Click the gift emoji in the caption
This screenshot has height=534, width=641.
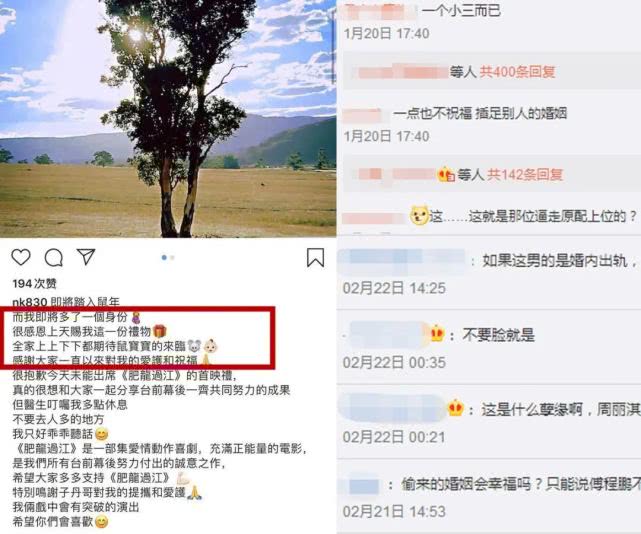point(159,331)
